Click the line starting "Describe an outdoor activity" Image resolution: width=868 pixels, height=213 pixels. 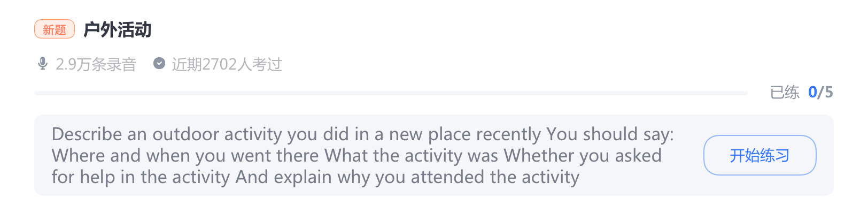362,134
